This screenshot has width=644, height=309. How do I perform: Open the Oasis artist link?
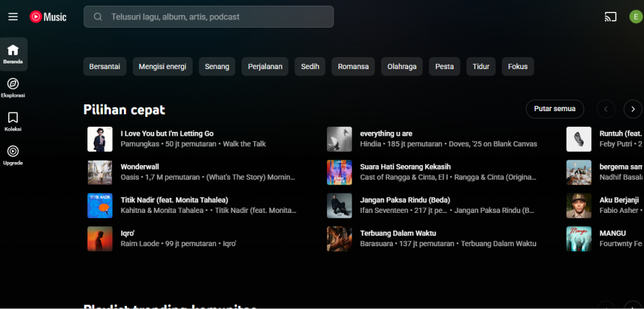click(x=130, y=177)
